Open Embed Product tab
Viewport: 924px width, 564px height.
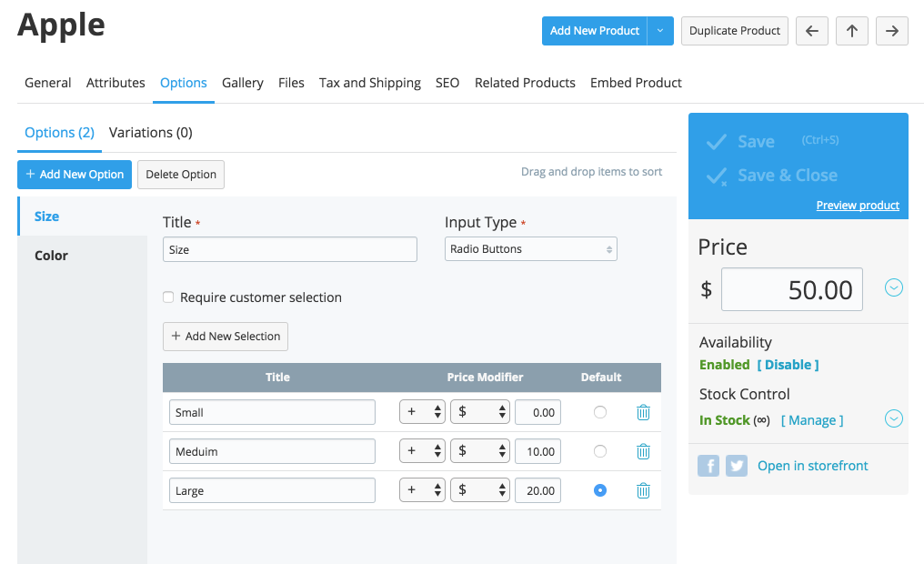636,83
